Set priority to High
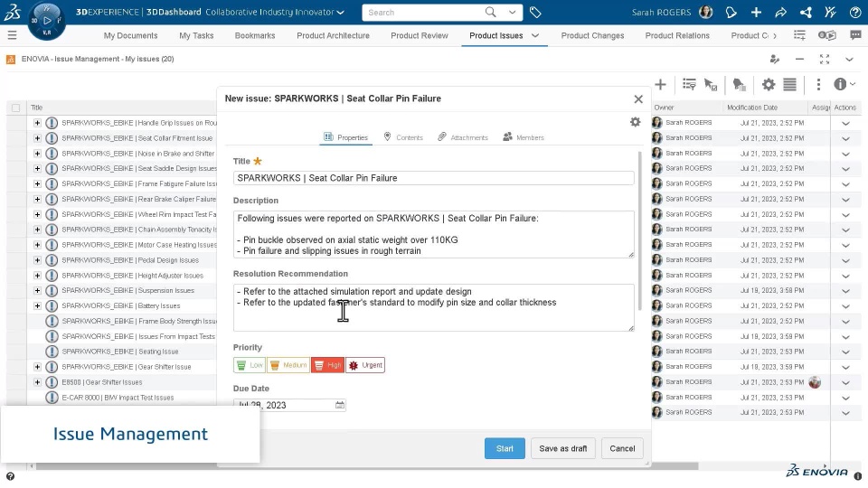This screenshot has width=868, height=488. pyautogui.click(x=327, y=365)
